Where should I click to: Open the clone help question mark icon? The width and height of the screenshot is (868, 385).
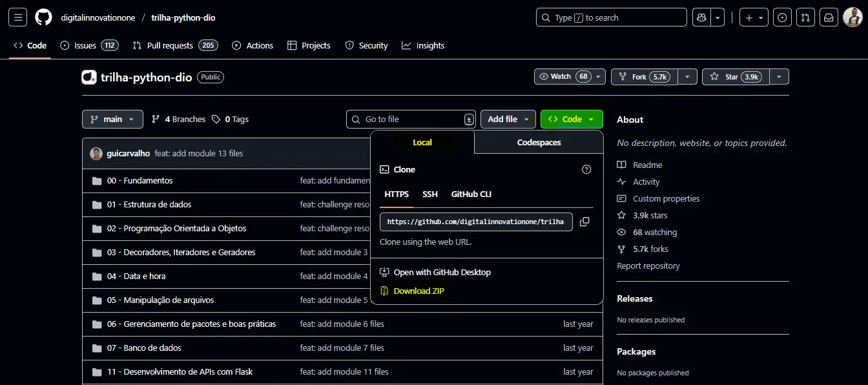tap(586, 169)
